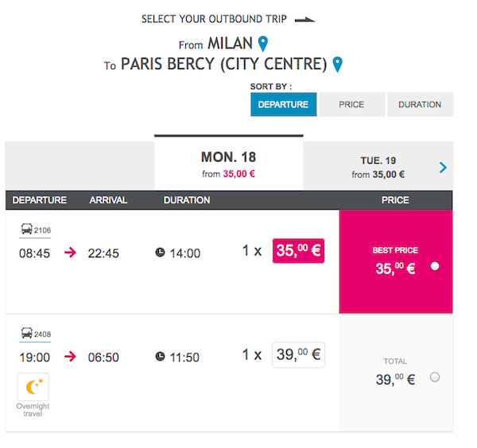Sort results by Duration

click(x=420, y=105)
